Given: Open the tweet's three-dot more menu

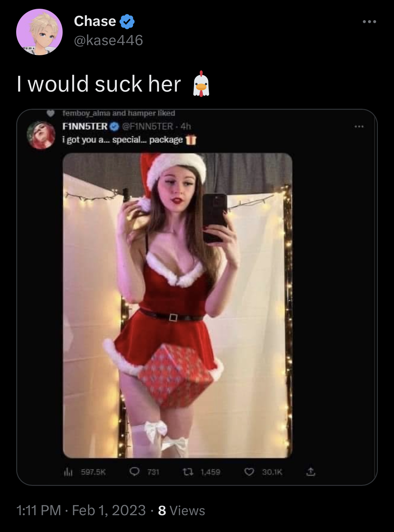Looking at the screenshot, I should pos(369,22).
